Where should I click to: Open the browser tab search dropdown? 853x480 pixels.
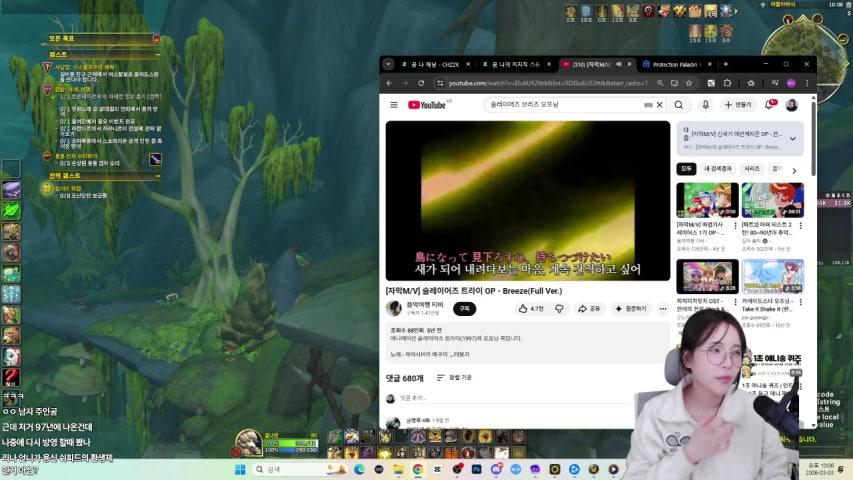click(x=388, y=64)
